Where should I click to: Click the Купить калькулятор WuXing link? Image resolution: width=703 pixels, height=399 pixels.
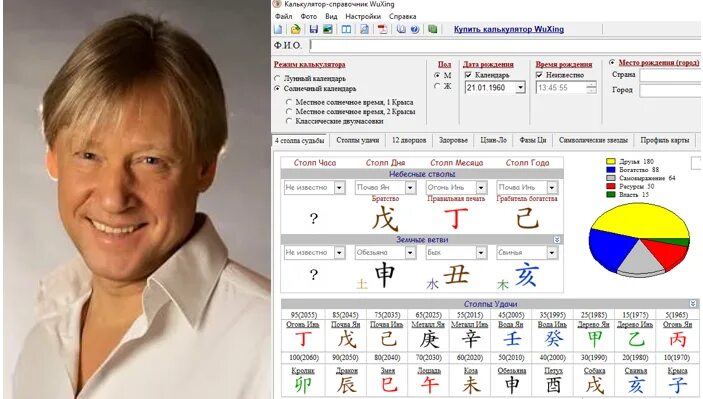(509, 29)
